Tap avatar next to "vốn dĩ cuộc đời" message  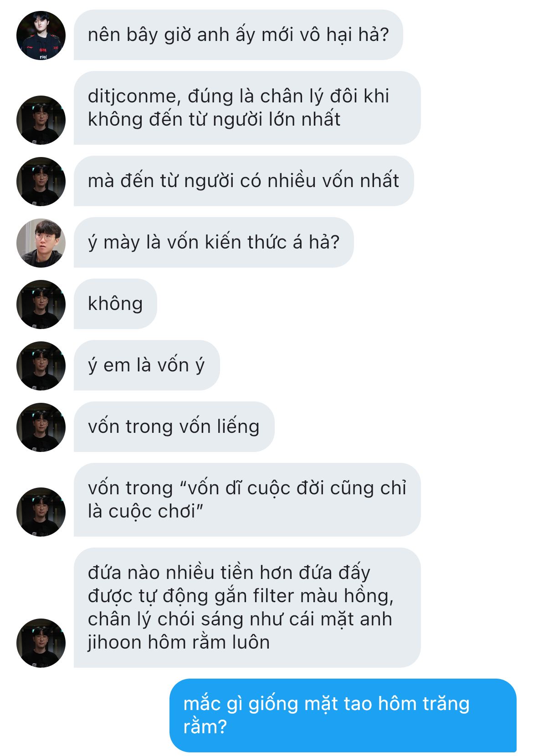click(x=41, y=512)
